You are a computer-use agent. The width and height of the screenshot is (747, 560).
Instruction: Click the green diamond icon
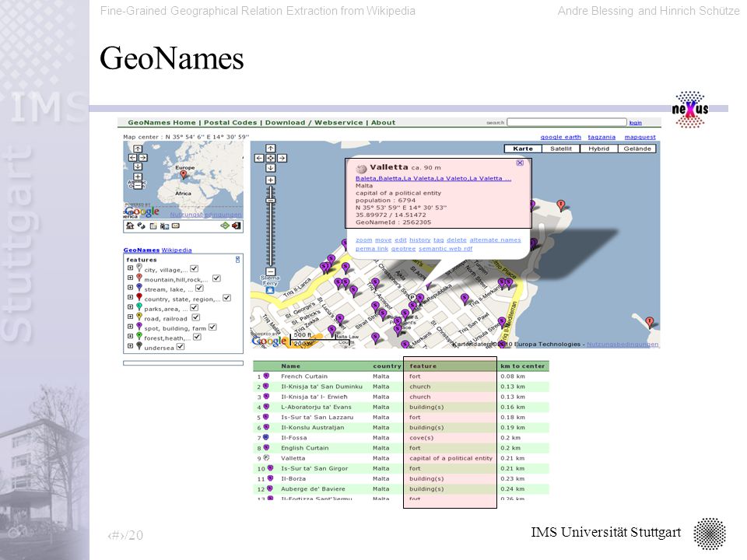pyautogui.click(x=225, y=226)
